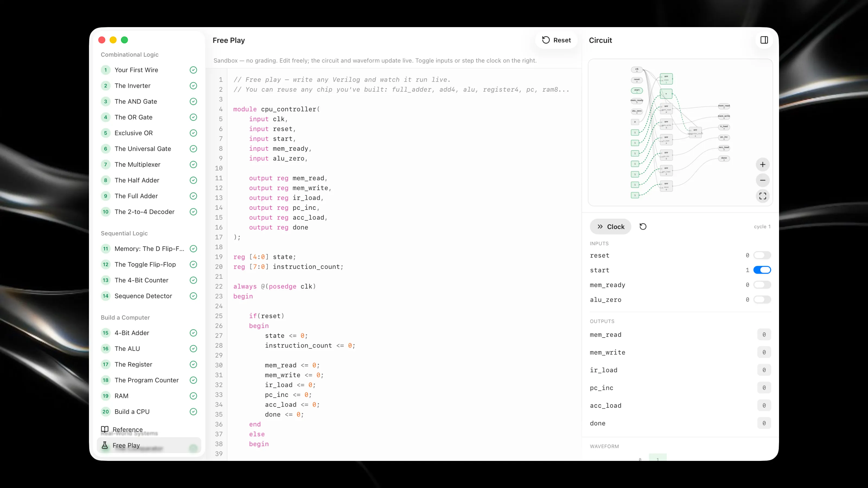This screenshot has width=868, height=488.
Task: Click the cycle 1 counter label
Action: pos(762,227)
